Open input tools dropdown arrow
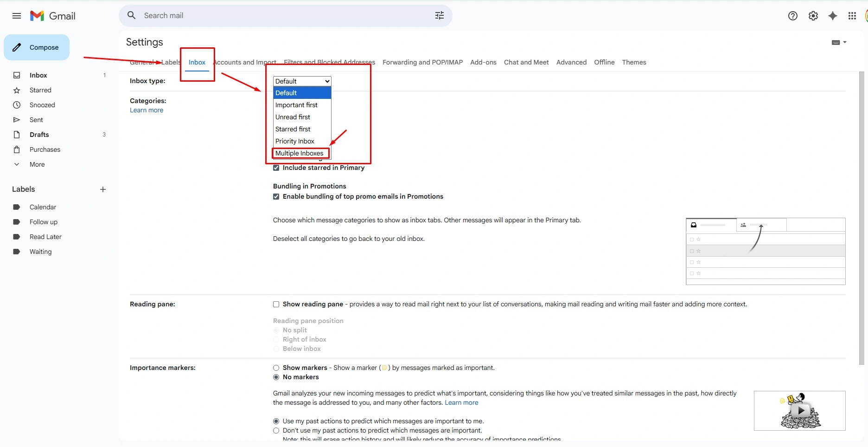 tap(845, 42)
